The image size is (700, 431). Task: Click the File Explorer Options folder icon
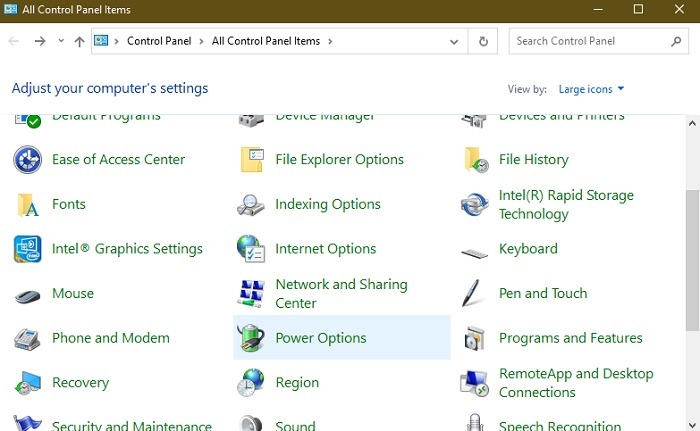pyautogui.click(x=252, y=159)
